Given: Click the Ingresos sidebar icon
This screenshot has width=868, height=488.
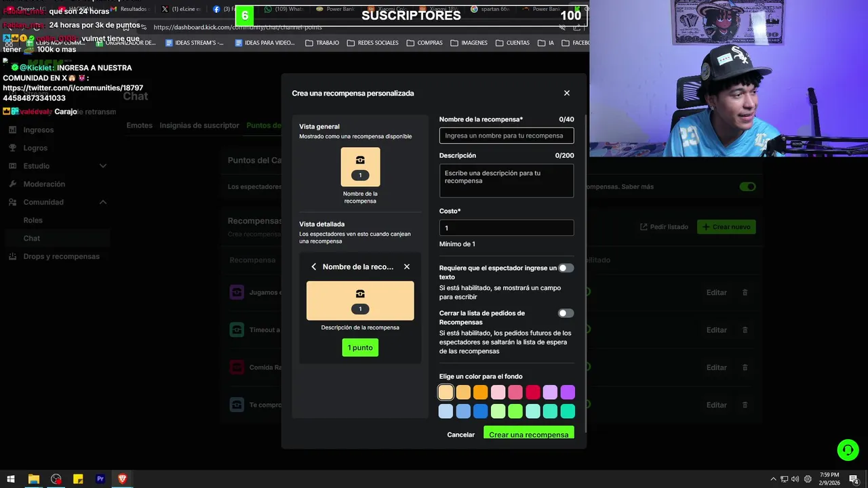Looking at the screenshot, I should pos(13,129).
